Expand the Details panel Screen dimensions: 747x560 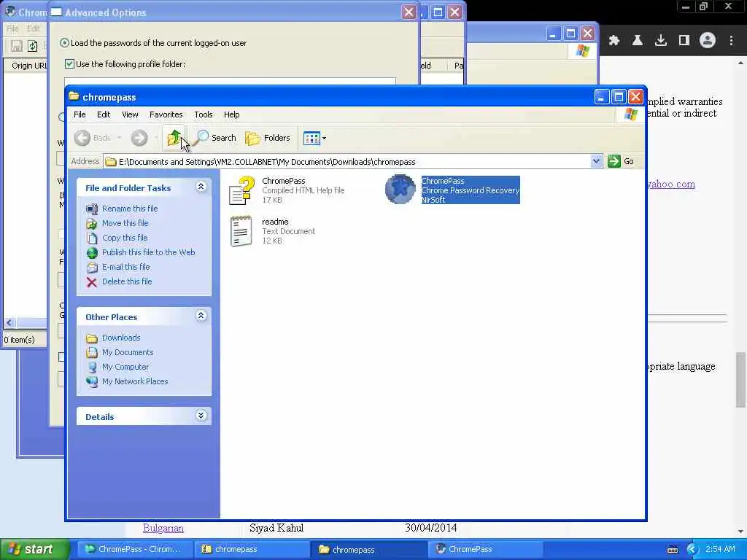(x=201, y=415)
